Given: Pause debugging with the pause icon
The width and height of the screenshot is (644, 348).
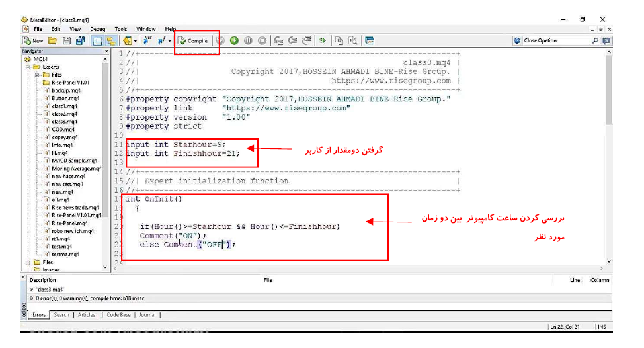Looking at the screenshot, I should tap(248, 40).
